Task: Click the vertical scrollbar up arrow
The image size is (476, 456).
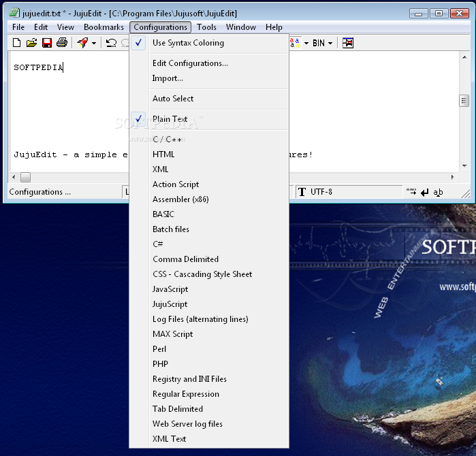Action: coord(464,57)
